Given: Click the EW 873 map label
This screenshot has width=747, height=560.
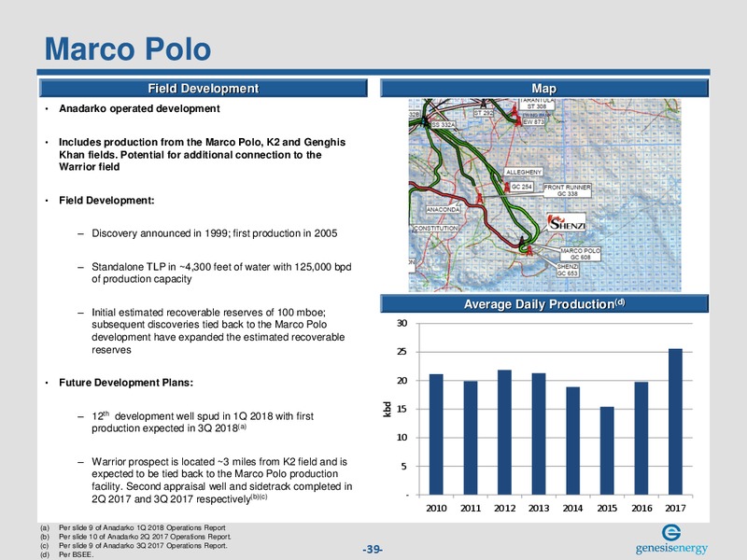Looking at the screenshot, I should click(533, 122).
